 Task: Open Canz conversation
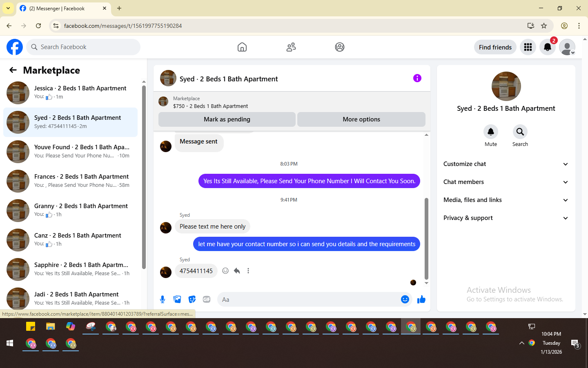[70, 240]
